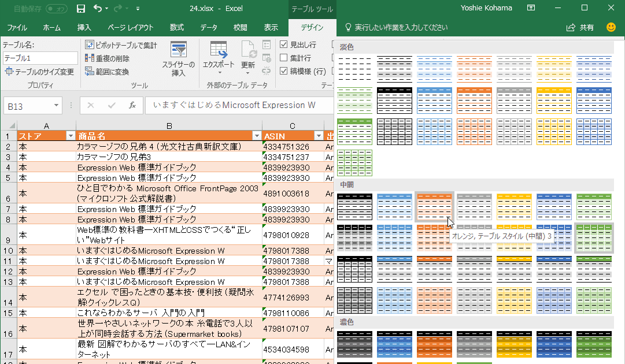This screenshot has width=625, height=364.
Task: Select yellow style in second 淡色 row
Action: pos(554,101)
